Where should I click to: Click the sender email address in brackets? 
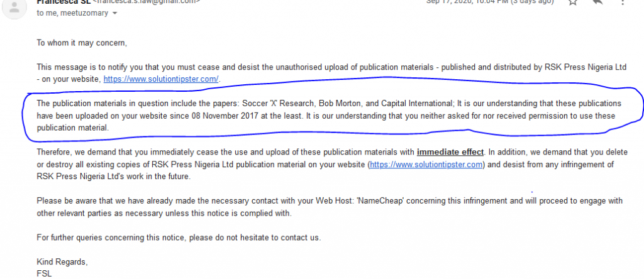(147, 2)
